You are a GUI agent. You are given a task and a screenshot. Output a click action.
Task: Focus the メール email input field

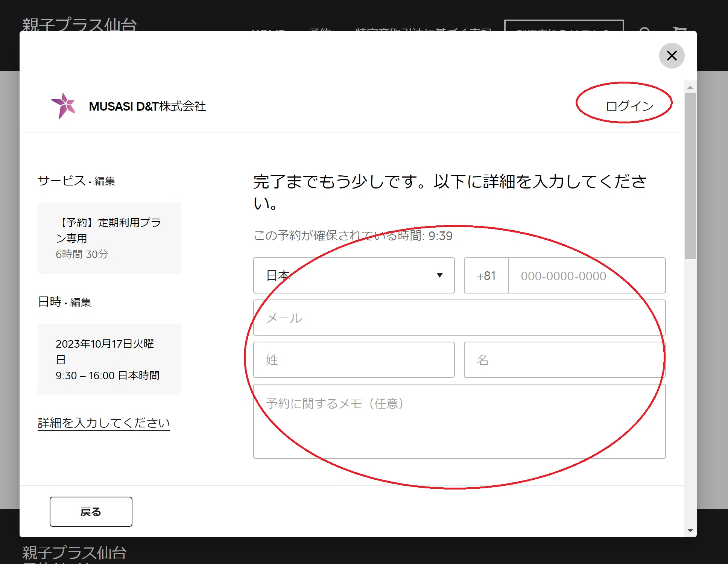click(x=459, y=318)
